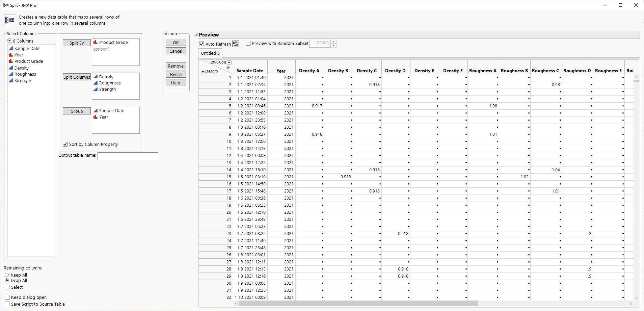644x311 pixels.
Task: Uncheck the Auto Refresh checkbox
Action: (202, 44)
